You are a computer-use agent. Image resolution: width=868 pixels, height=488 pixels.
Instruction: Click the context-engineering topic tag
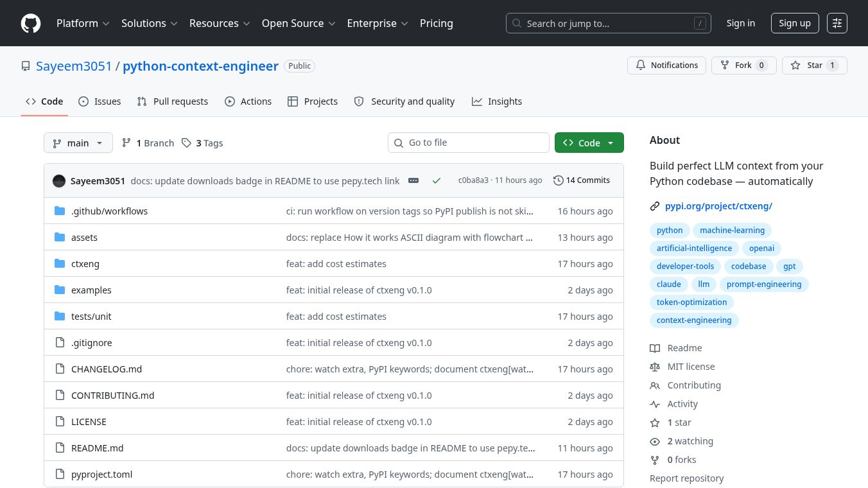[694, 320]
